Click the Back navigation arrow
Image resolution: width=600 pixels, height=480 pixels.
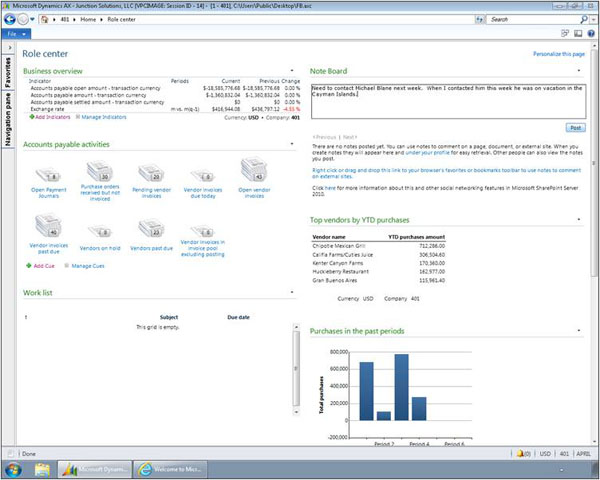click(x=10, y=19)
